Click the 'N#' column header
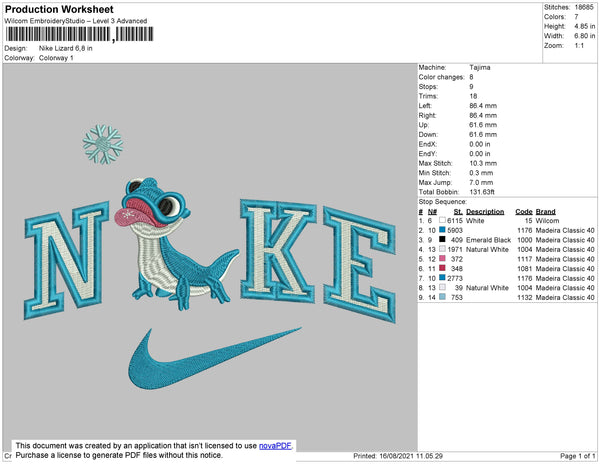 point(432,212)
